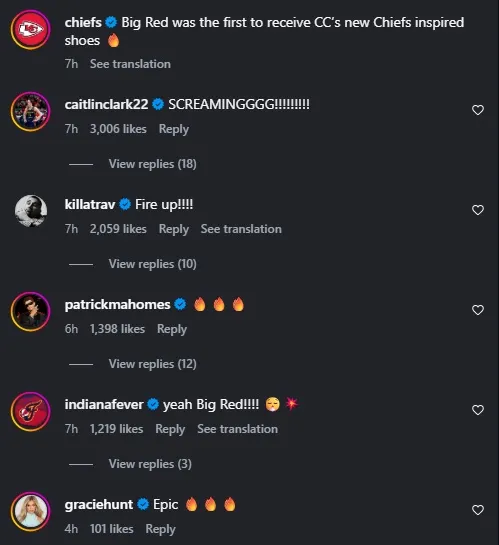Viewport: 499px width, 545px height.
Task: Tap heart on patrickmahomes' fire comment
Action: 478,310
